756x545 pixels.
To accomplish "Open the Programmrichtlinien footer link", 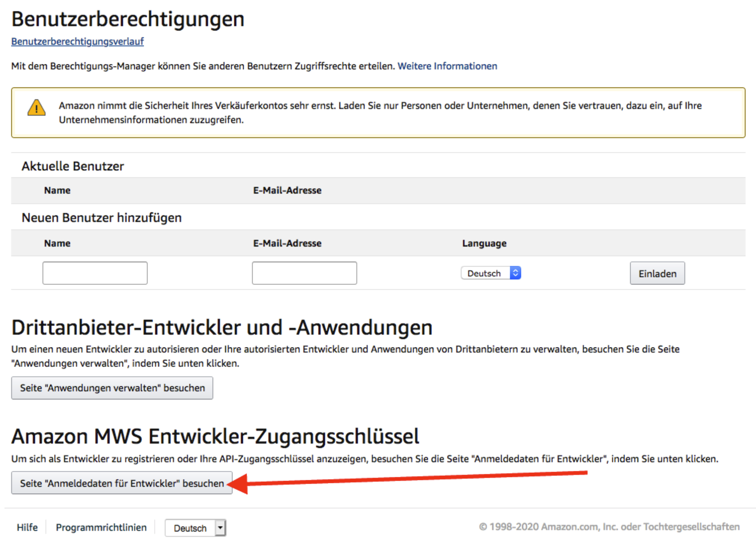I will pos(101,527).
